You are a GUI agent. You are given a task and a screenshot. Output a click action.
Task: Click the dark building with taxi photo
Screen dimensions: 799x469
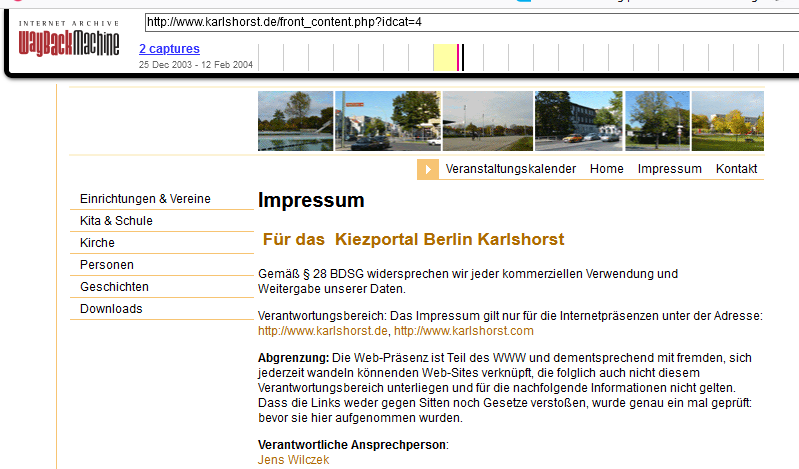579,121
